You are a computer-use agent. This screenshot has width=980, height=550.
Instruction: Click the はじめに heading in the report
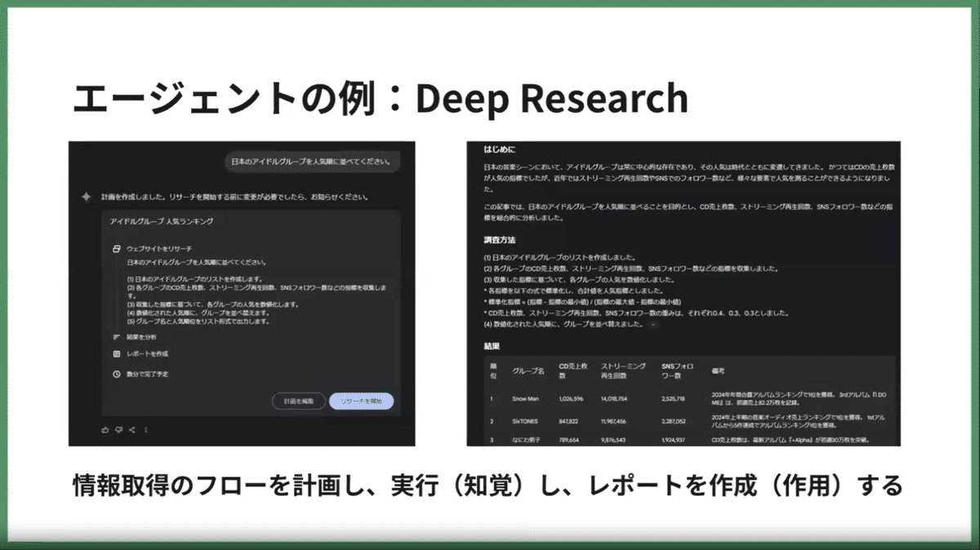[499, 149]
